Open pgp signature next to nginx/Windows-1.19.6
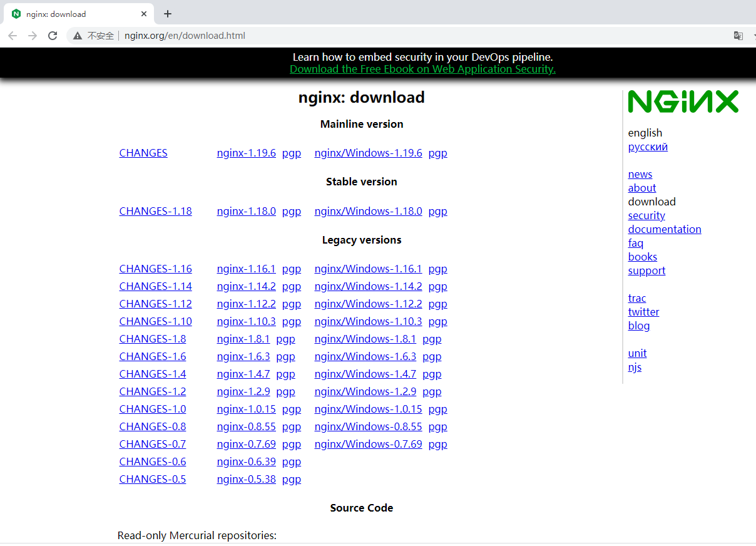This screenshot has height=546, width=756. [437, 153]
